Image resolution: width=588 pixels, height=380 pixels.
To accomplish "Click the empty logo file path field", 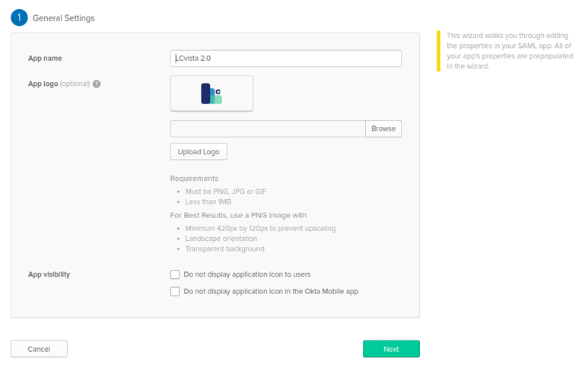I will click(268, 128).
